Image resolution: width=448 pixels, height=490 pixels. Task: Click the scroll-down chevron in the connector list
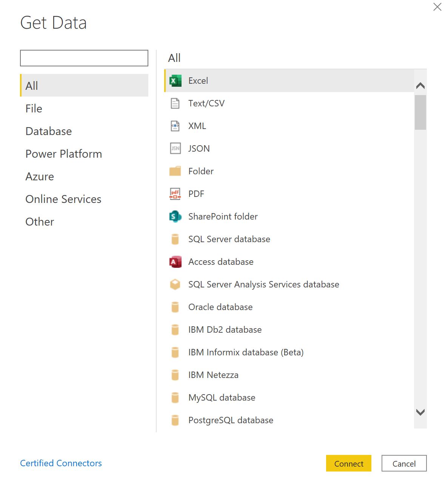(420, 412)
